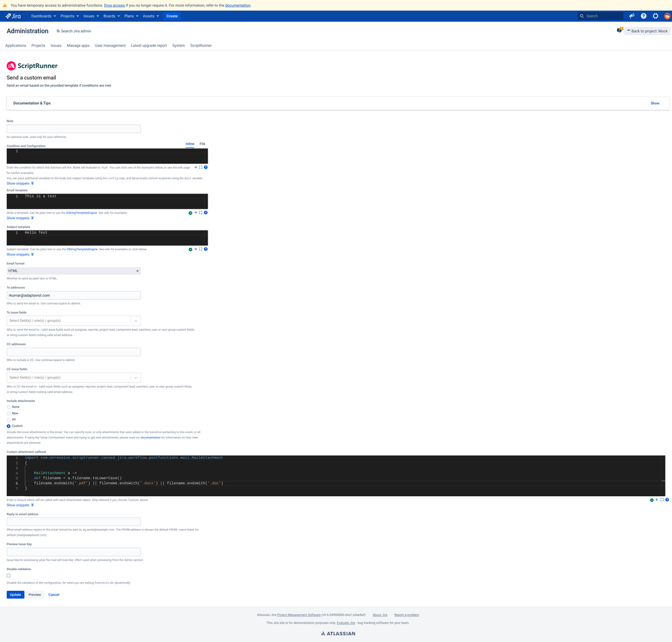
Task: Switch to the Inline script tab
Action: (190, 144)
